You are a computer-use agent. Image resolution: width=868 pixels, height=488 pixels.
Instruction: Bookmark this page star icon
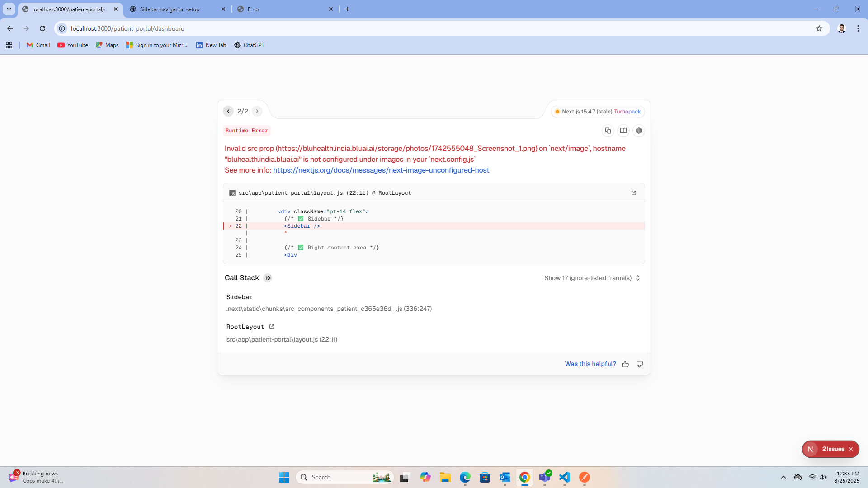tap(819, 28)
